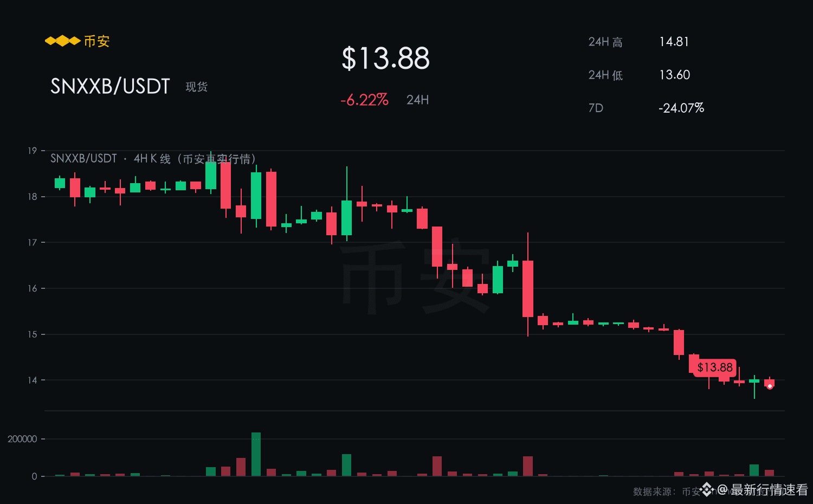Click the 24H 低 value 13.60
The width and height of the screenshot is (813, 504).
click(x=674, y=75)
